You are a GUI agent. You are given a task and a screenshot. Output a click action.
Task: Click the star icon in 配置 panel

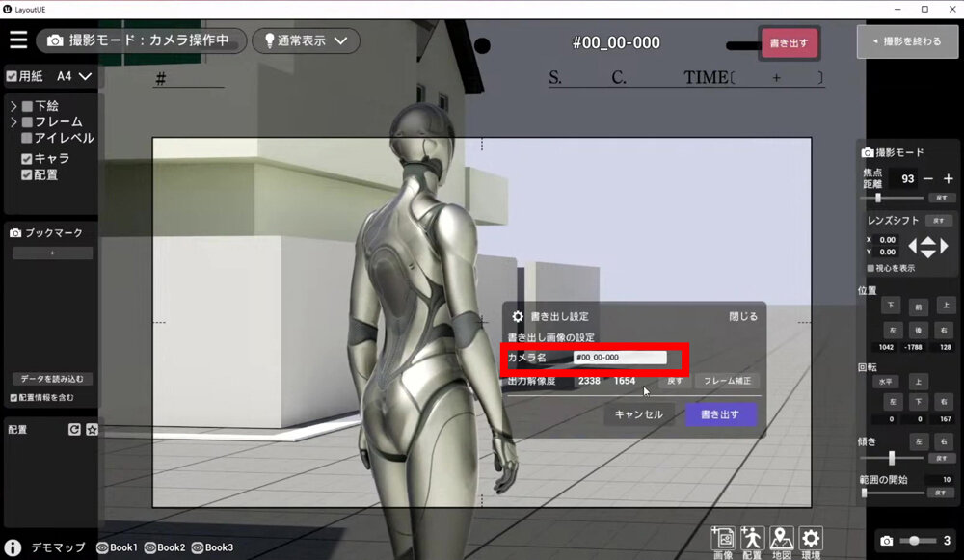[92, 430]
